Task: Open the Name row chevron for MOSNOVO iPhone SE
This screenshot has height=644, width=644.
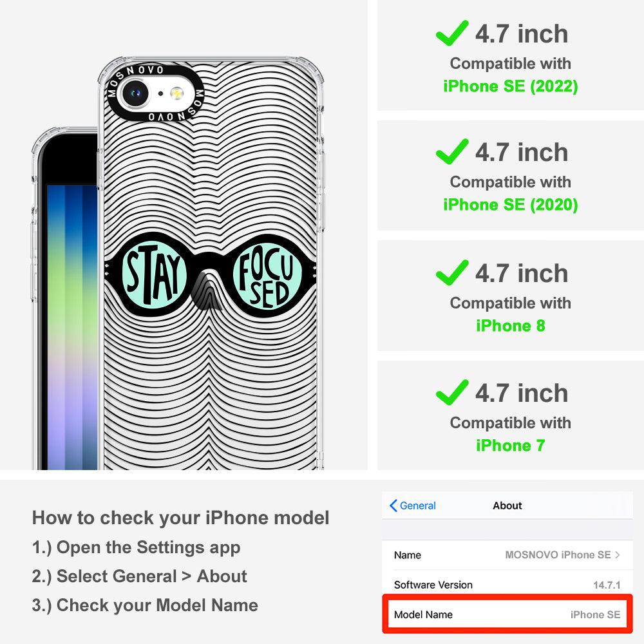Action: (618, 555)
